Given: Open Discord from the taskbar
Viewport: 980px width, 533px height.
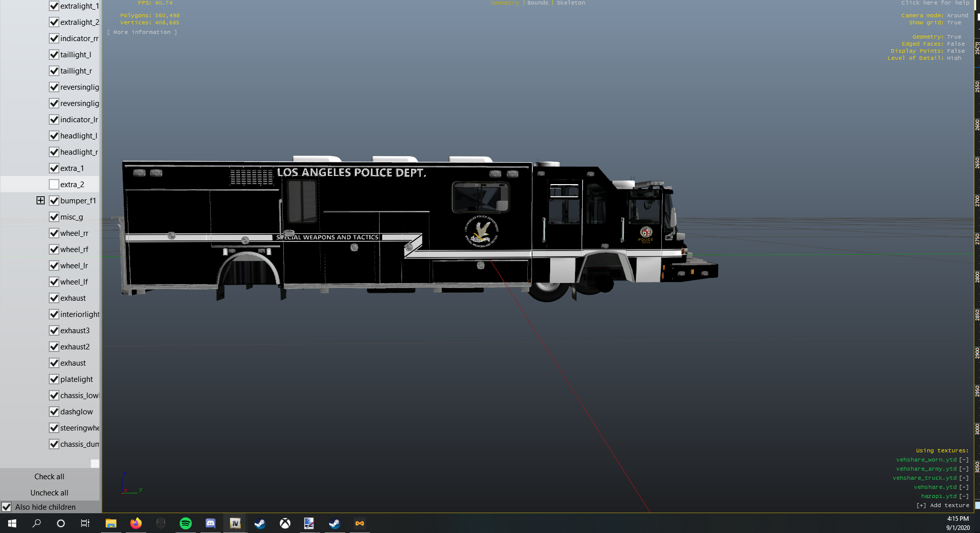Looking at the screenshot, I should 211,523.
